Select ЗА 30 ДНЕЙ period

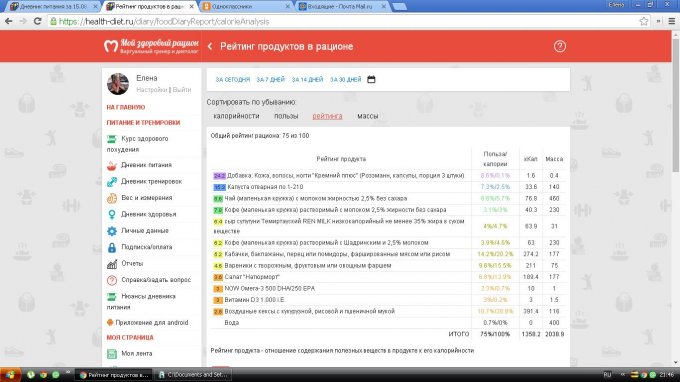point(346,80)
